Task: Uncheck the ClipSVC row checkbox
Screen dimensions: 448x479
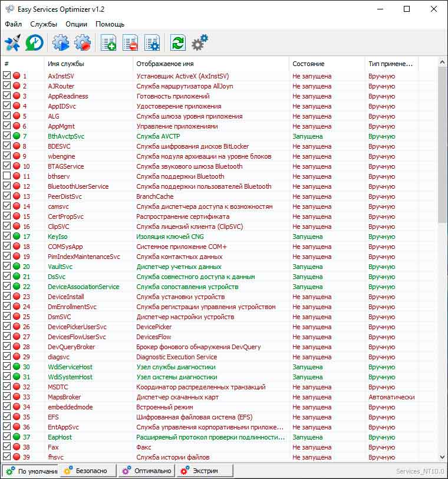Action: (6, 226)
